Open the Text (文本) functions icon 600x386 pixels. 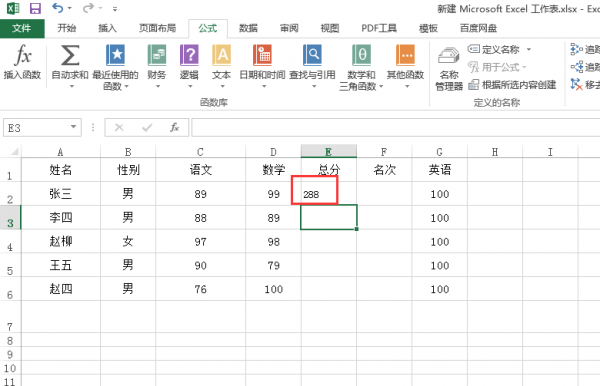pyautogui.click(x=222, y=55)
